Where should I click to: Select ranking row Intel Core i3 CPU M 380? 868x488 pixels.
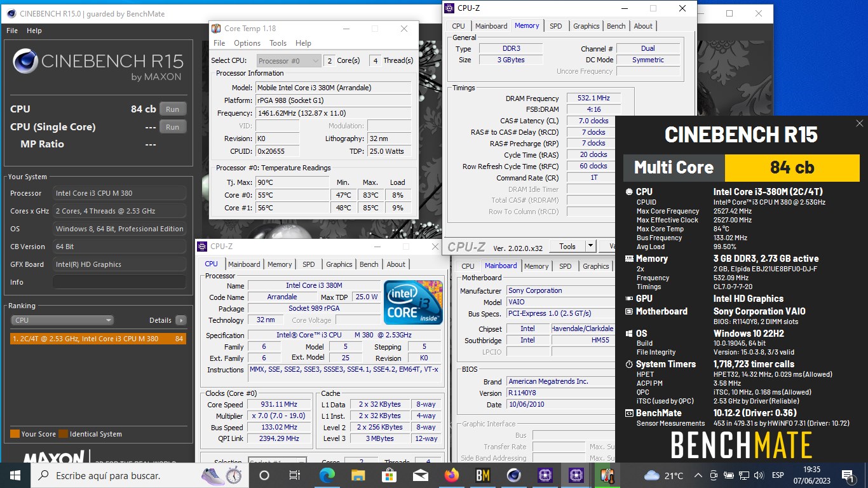(x=98, y=339)
